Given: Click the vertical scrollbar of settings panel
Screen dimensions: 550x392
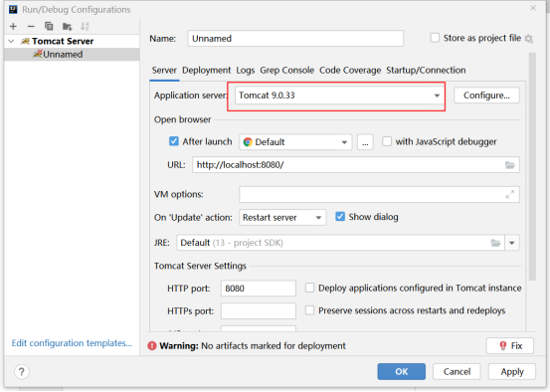Looking at the screenshot, I should coord(532,167).
